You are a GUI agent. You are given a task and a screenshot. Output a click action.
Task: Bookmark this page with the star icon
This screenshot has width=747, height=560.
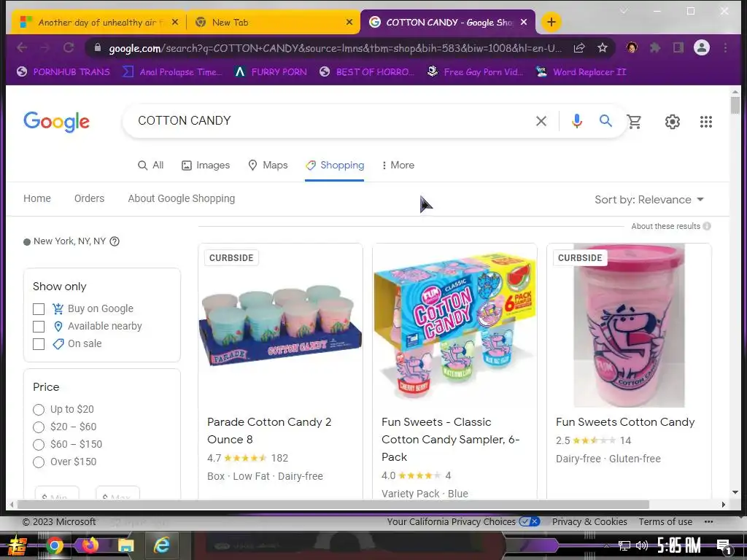click(603, 47)
